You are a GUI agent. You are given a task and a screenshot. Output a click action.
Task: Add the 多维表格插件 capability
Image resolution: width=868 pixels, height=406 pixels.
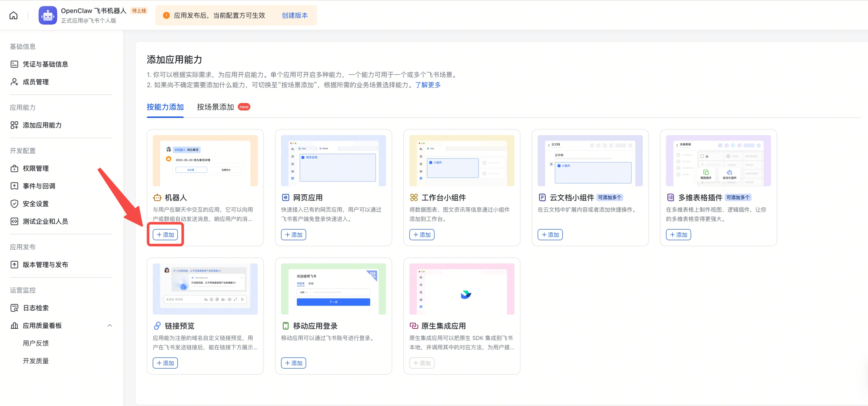coord(678,234)
